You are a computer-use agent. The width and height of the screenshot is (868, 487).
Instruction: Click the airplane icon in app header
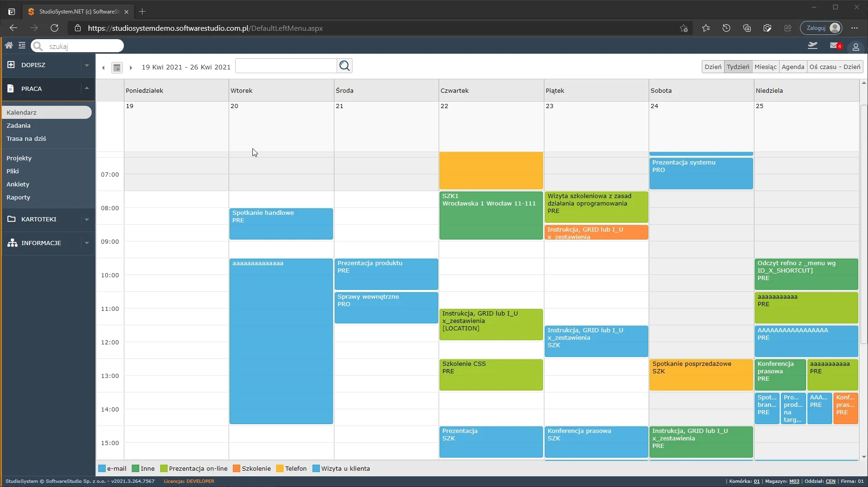coord(813,46)
